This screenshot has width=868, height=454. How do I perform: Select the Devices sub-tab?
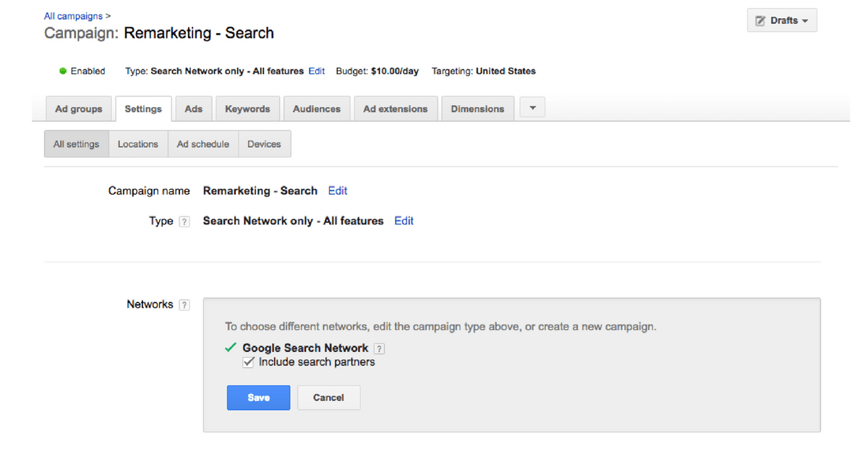click(264, 143)
